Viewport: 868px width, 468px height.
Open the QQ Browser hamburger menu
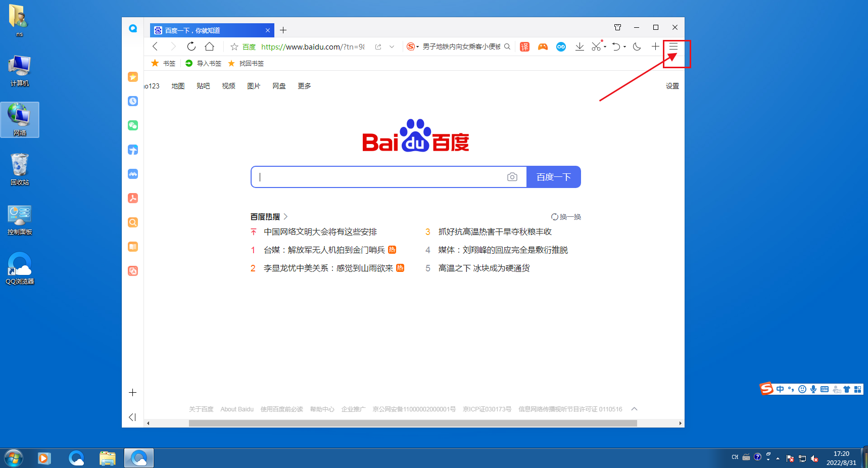673,46
